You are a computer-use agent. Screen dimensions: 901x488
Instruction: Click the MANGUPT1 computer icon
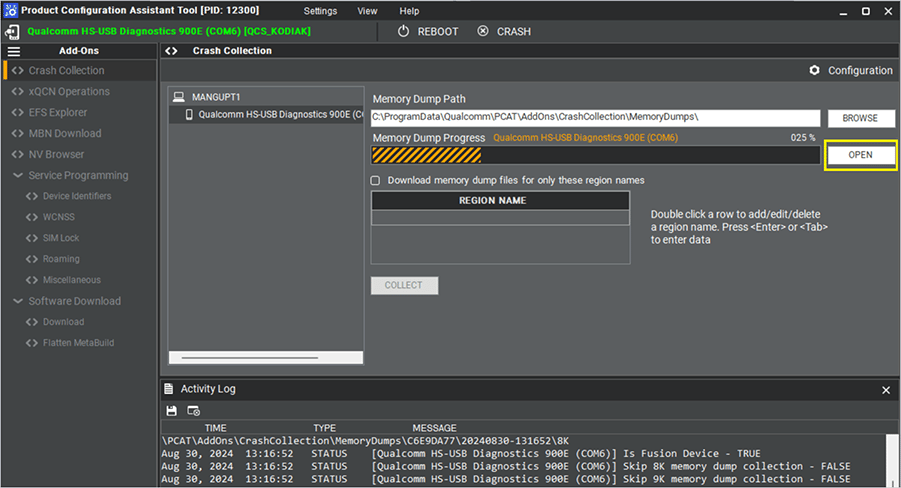pyautogui.click(x=179, y=97)
